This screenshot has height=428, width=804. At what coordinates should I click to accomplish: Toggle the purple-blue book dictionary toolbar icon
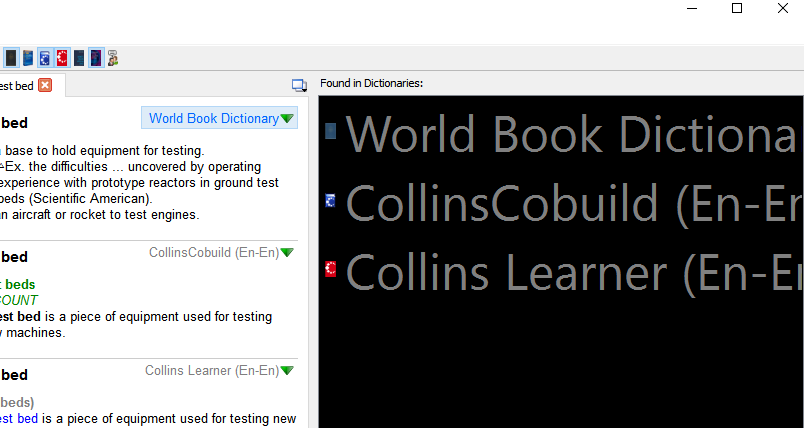point(96,58)
